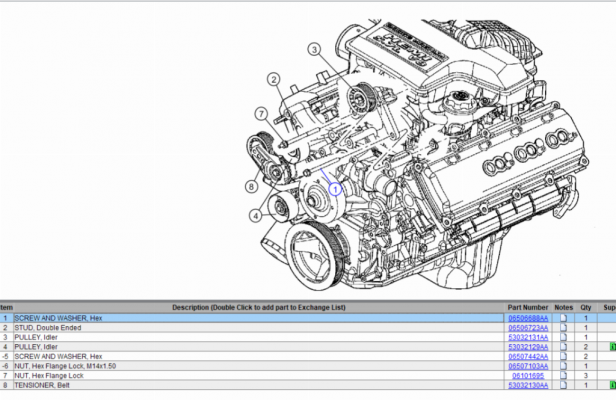Select callout circle 3 on the engine diagram
616x400 pixels.
(x=314, y=50)
